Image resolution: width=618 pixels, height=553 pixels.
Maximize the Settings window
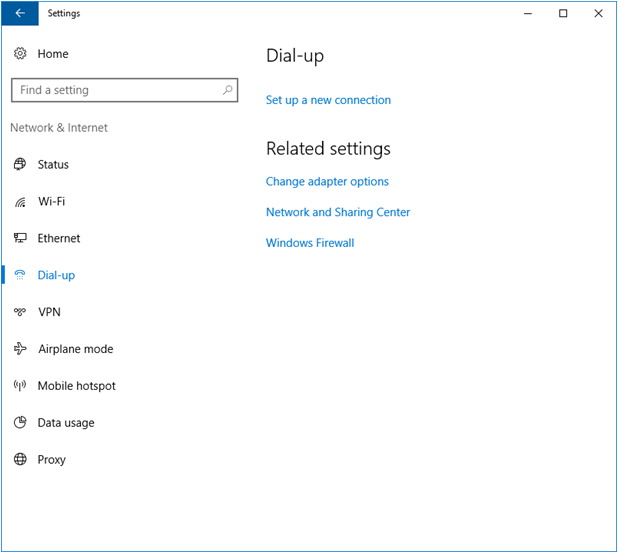tap(563, 14)
